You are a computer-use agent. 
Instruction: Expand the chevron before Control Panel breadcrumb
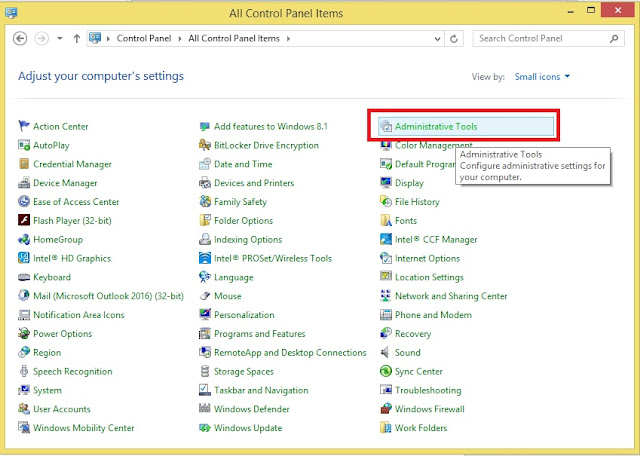pyautogui.click(x=108, y=38)
